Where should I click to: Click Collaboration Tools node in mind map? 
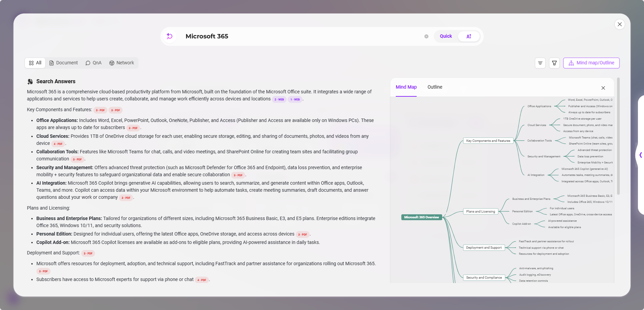tap(539, 141)
